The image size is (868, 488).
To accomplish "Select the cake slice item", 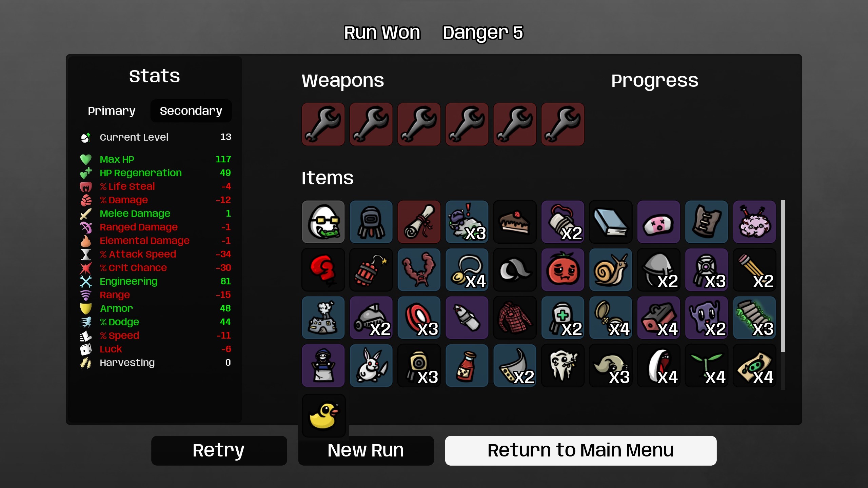I will click(x=515, y=222).
